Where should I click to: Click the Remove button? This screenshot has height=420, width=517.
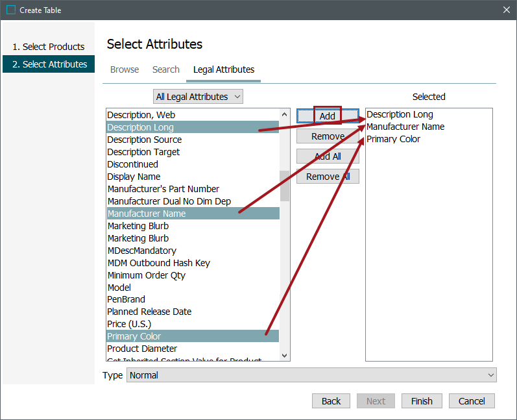(x=328, y=136)
